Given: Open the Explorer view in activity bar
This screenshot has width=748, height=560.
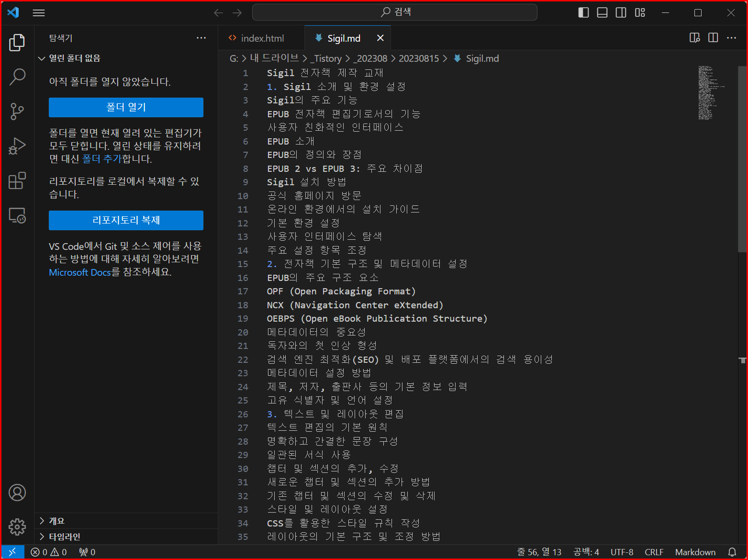Looking at the screenshot, I should (17, 43).
